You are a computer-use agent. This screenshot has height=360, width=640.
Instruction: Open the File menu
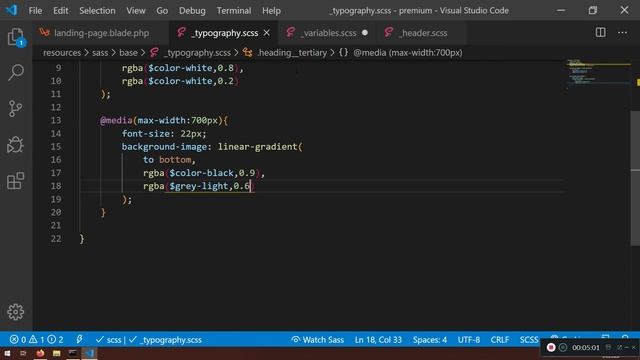[35, 11]
